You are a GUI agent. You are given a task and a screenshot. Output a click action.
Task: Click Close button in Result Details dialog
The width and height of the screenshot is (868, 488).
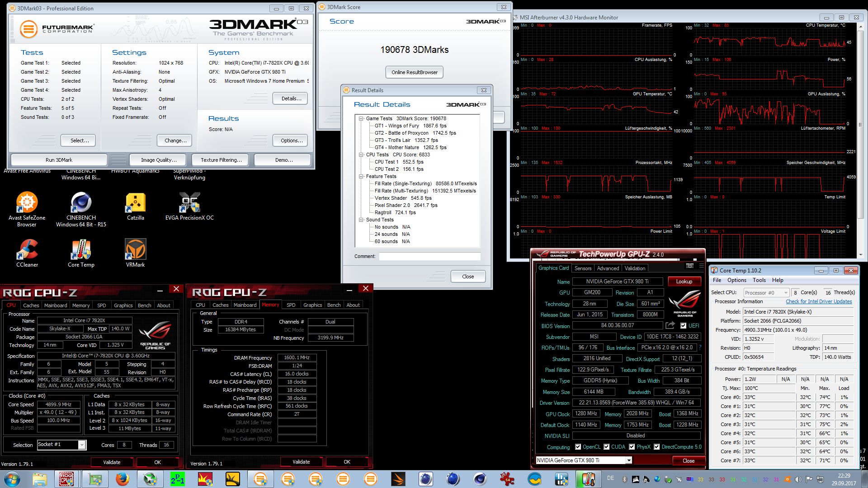(x=468, y=277)
